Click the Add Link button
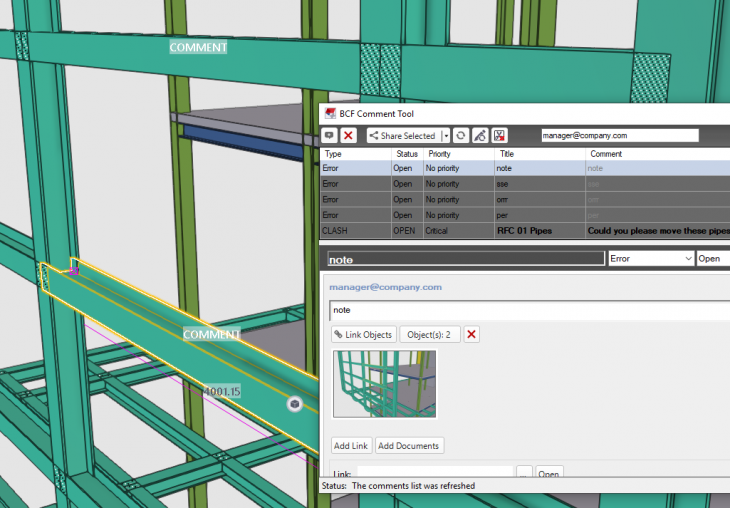 point(351,445)
